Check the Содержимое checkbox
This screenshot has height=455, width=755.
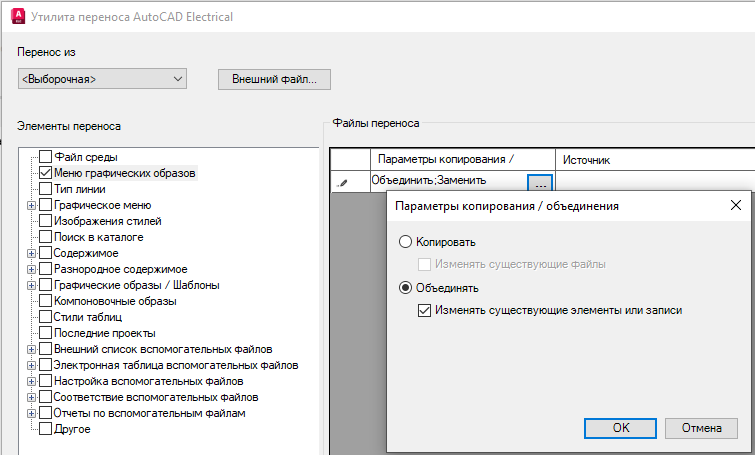45,253
